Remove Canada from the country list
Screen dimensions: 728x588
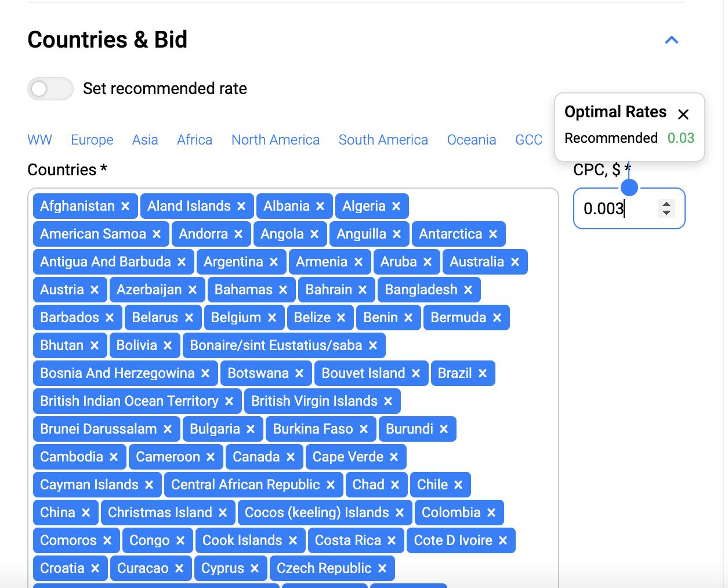point(291,457)
